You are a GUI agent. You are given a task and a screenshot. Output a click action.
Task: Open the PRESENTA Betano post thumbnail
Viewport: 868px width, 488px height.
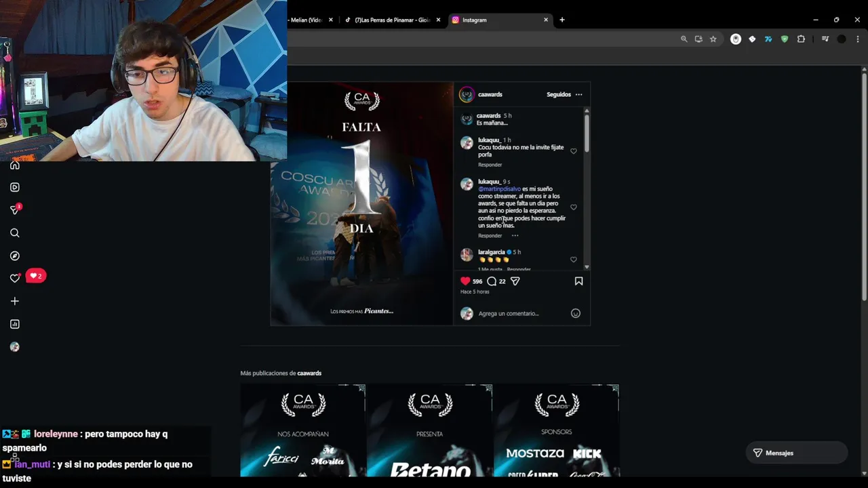(430, 430)
